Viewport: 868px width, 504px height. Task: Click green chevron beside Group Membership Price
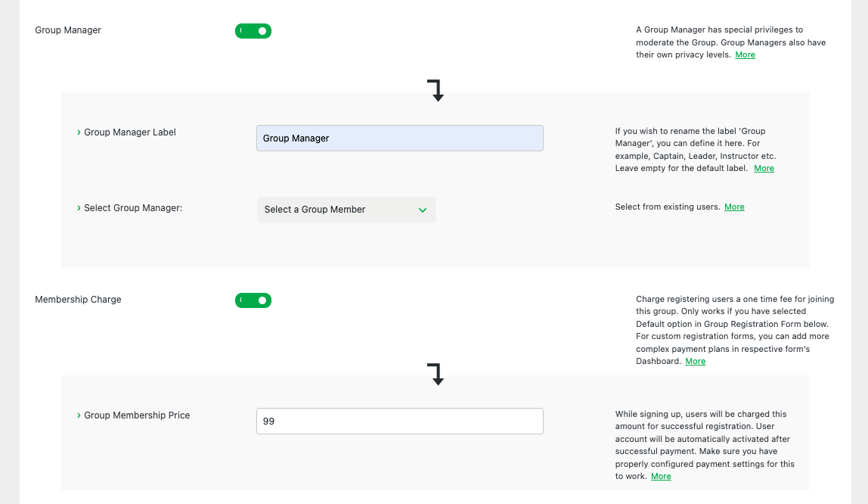coord(79,415)
